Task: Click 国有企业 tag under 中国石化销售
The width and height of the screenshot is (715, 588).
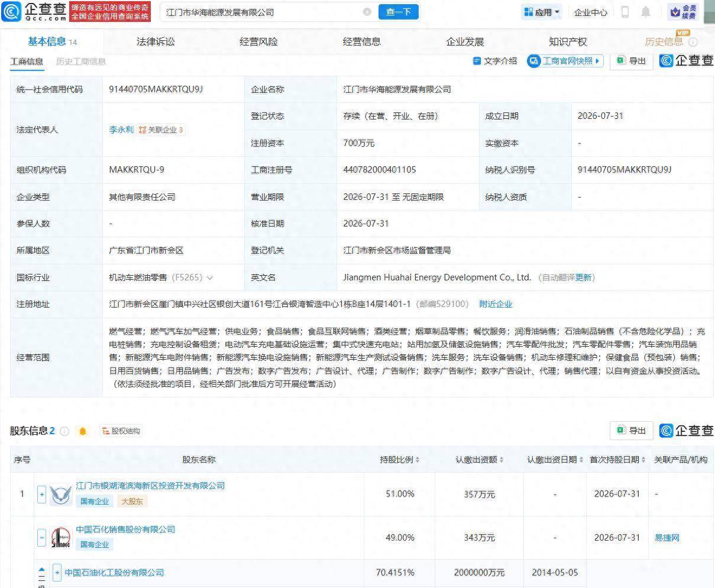Action: (x=95, y=544)
